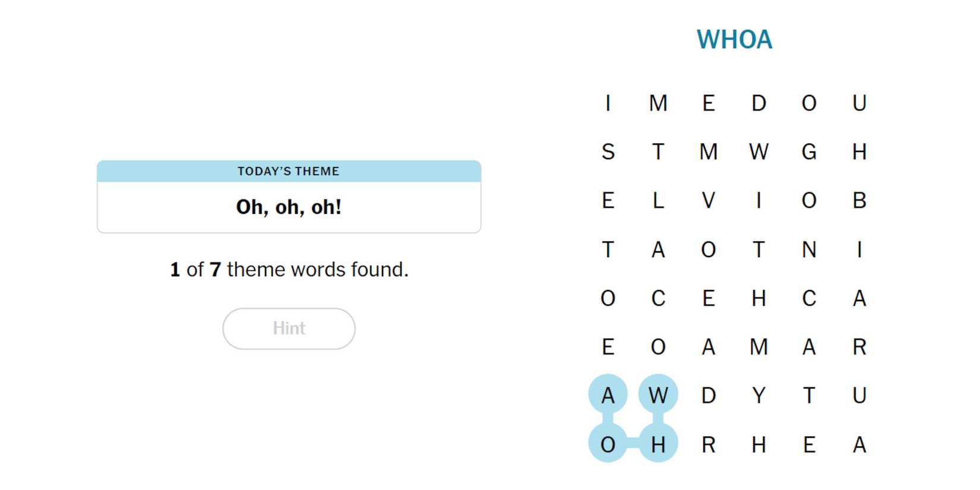Tap the highlighted letter H
The image size is (980, 490).
658,444
